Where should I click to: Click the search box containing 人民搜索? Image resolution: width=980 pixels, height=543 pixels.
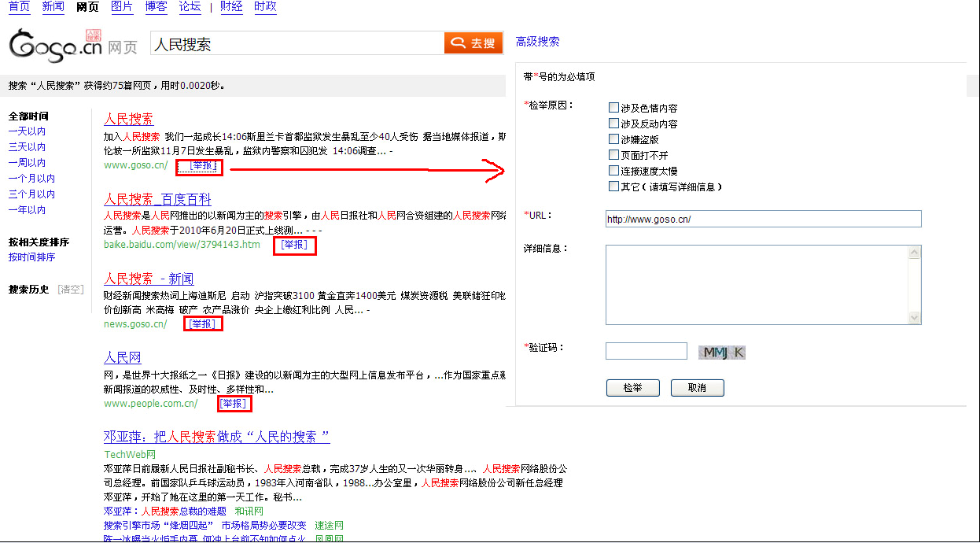297,43
